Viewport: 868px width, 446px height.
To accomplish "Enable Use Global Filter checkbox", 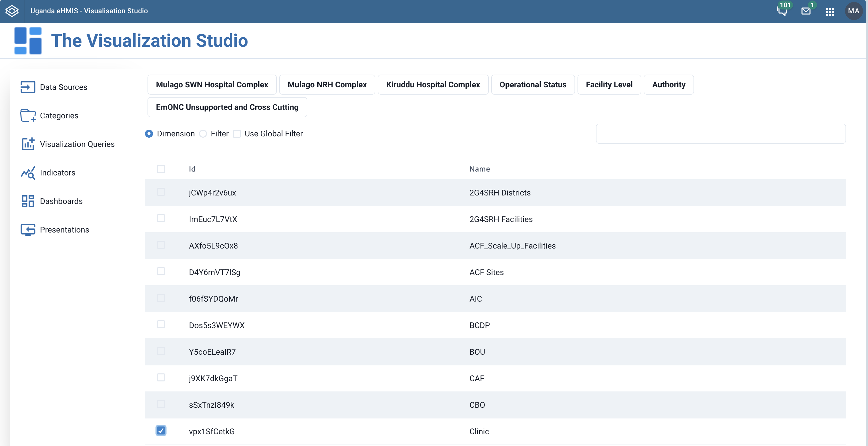I will (x=237, y=134).
